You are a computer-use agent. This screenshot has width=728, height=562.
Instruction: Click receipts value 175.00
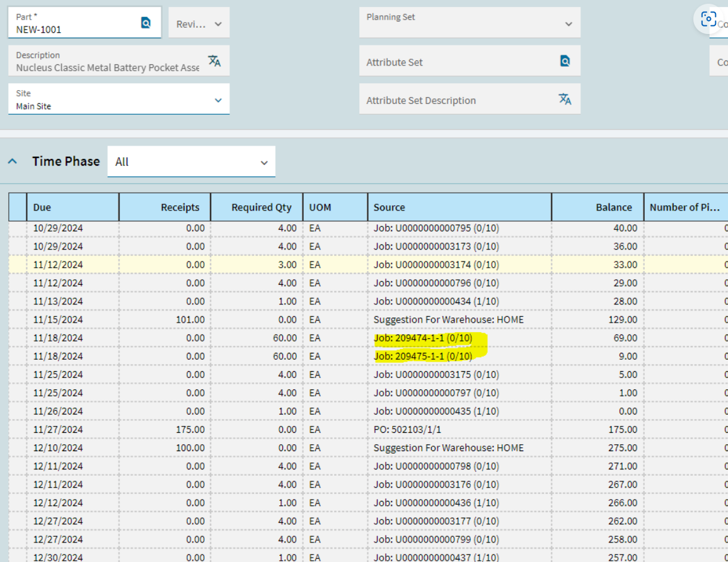point(190,429)
